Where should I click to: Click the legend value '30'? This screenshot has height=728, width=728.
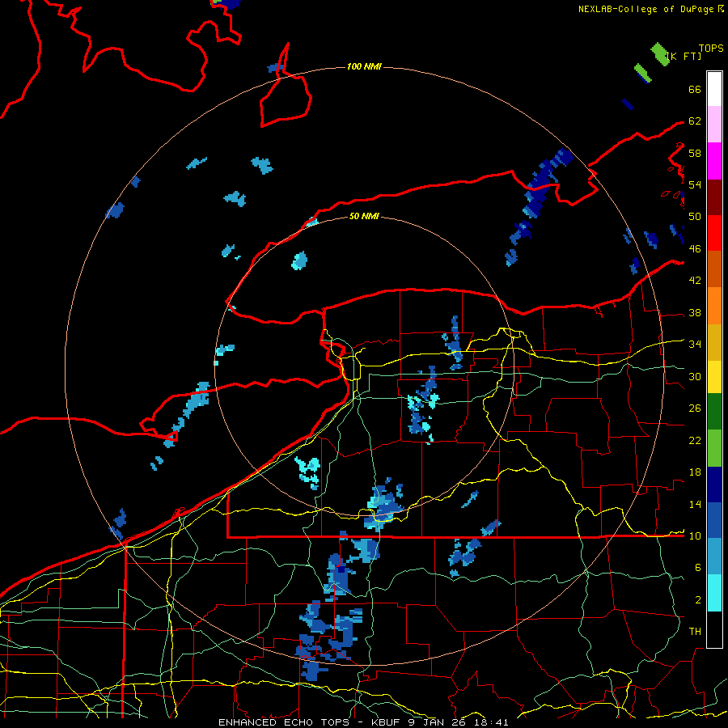point(695,376)
